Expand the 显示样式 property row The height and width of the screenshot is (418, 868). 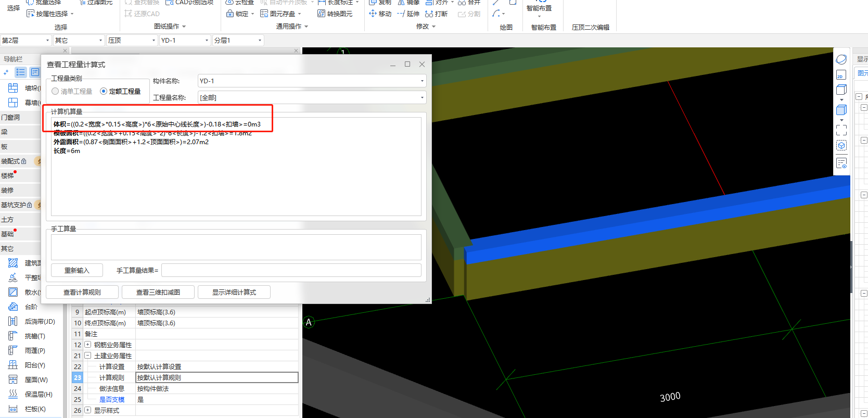coord(87,410)
